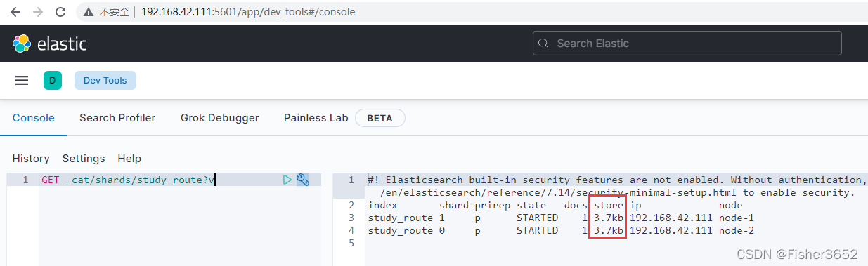Open console History
Image resolution: width=868 pixels, height=266 pixels.
tap(31, 159)
